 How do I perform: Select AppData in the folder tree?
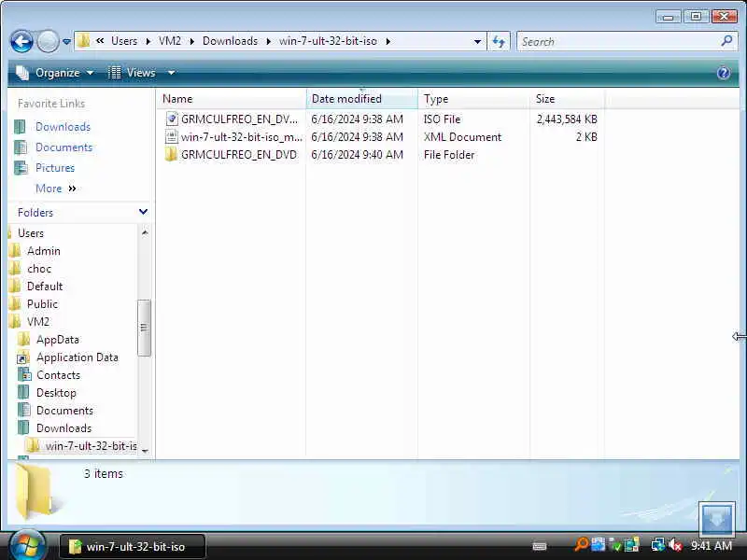pos(58,340)
